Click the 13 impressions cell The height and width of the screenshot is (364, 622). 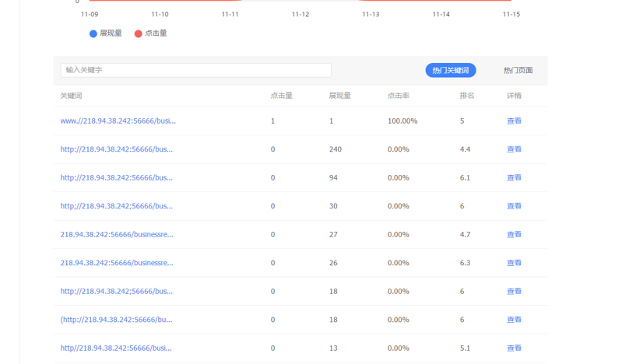pyautogui.click(x=333, y=348)
